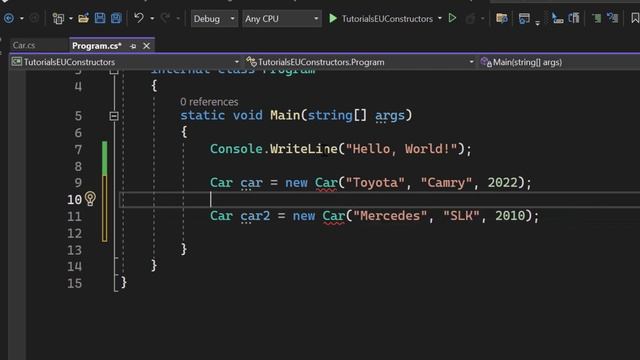640x360 pixels.
Task: Click the uncomment lines icon
Action: tap(613, 18)
